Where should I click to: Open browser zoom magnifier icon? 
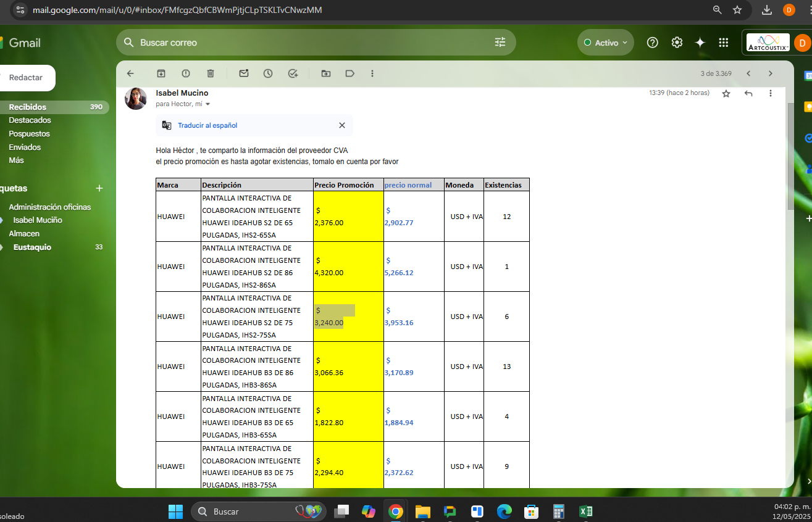click(x=717, y=10)
